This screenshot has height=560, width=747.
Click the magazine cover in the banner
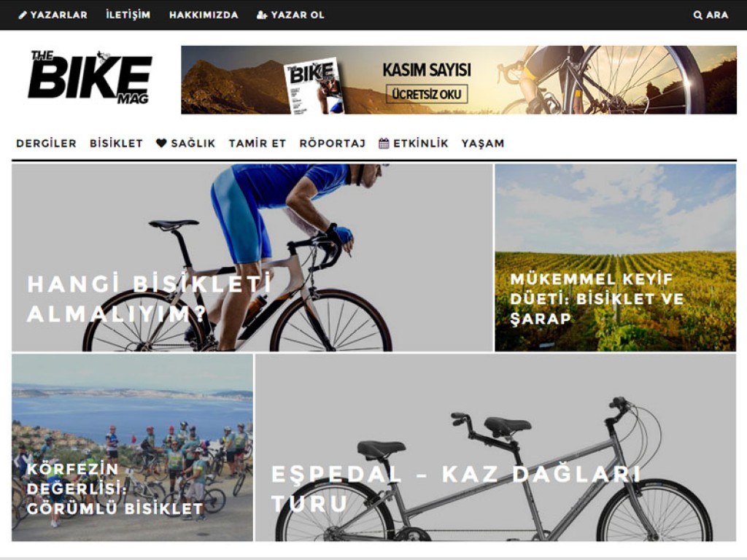(314, 86)
